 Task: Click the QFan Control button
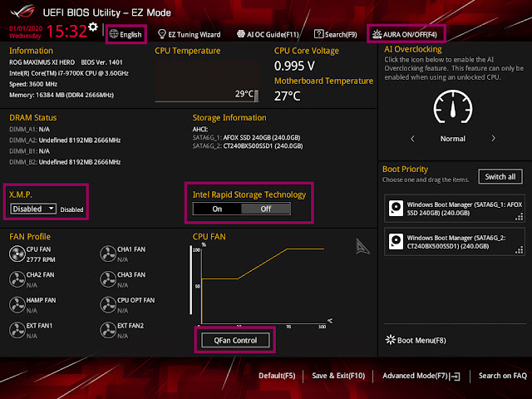(x=235, y=340)
